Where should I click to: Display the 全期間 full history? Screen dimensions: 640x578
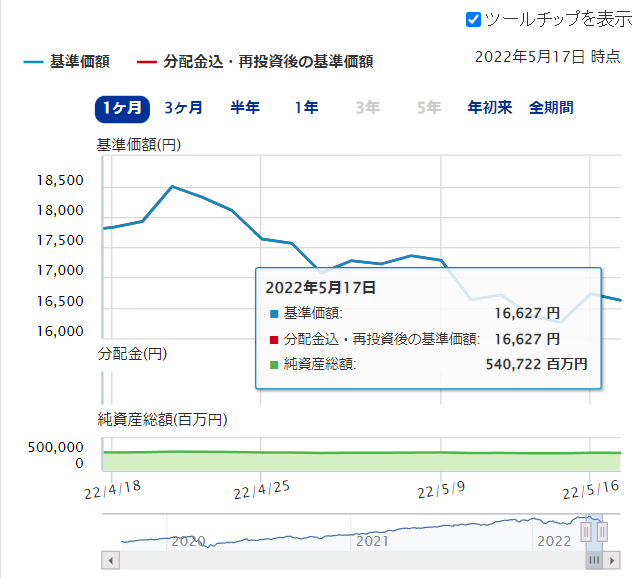pos(551,108)
